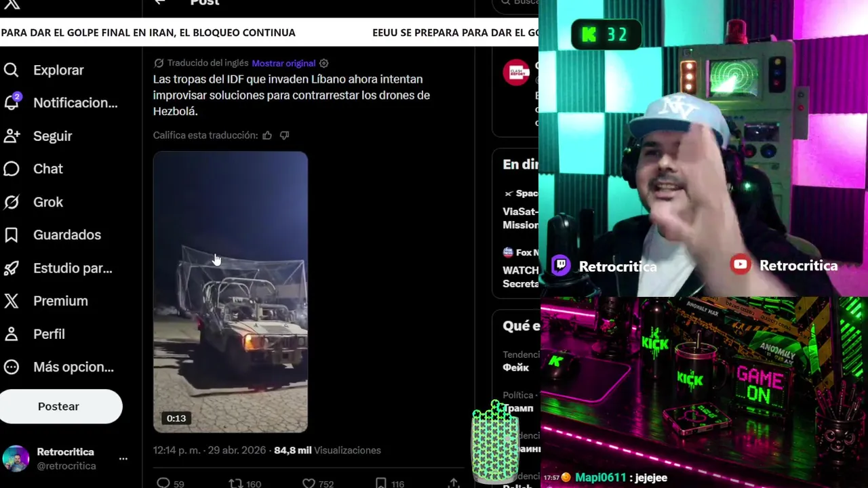Click the Más opciones circle icon
The image size is (868, 488).
coord(11,367)
